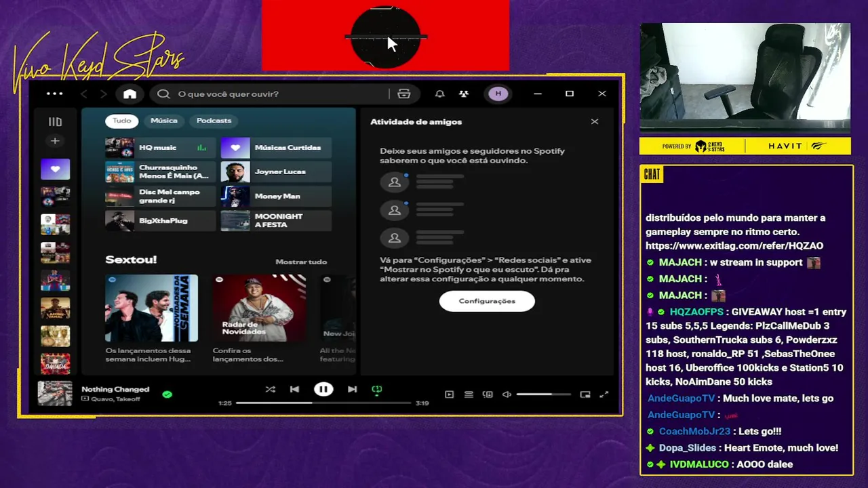Toggle the green repeat button

tap(377, 389)
